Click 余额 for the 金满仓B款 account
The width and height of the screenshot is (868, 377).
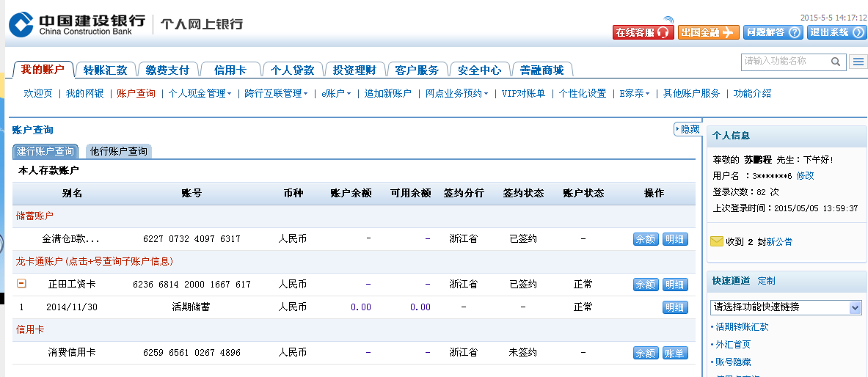pyautogui.click(x=646, y=239)
